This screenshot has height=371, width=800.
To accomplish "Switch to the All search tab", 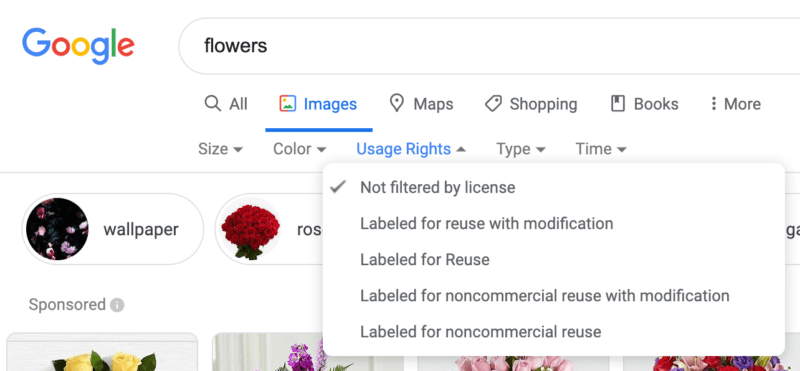I will pos(226,104).
